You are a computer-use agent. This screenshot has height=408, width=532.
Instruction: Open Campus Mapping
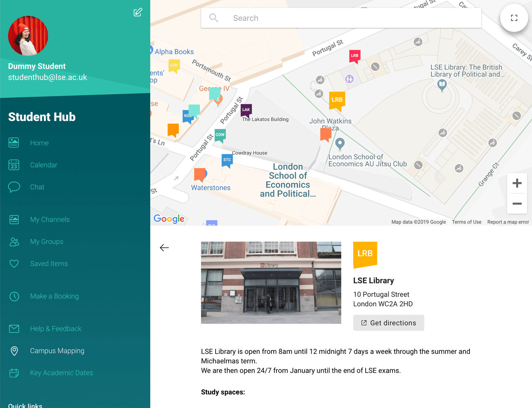[57, 351]
